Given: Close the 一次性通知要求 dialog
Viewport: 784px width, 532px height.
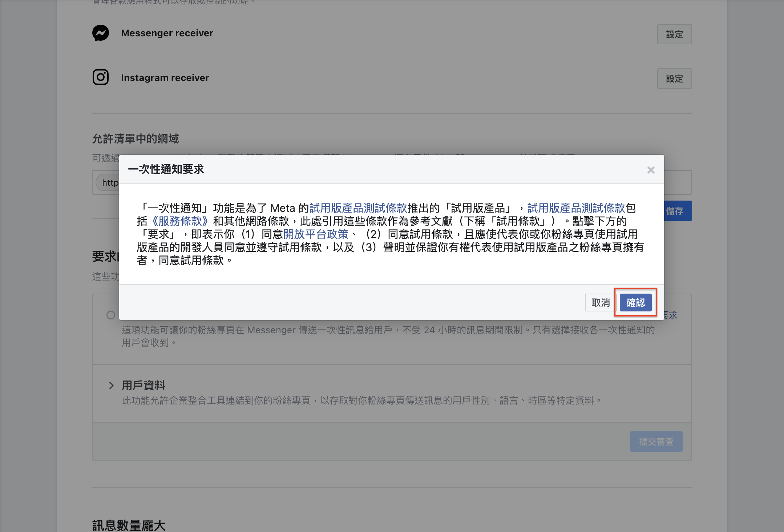Looking at the screenshot, I should tap(651, 170).
